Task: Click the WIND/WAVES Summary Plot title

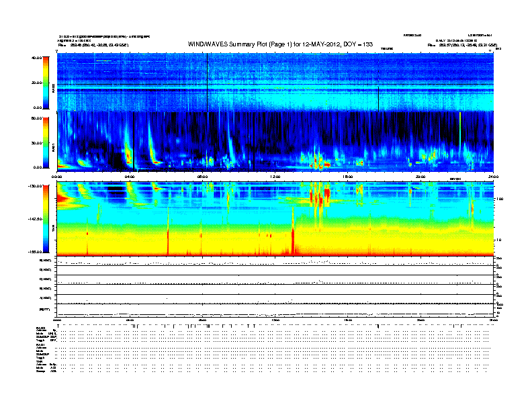Action: click(280, 44)
